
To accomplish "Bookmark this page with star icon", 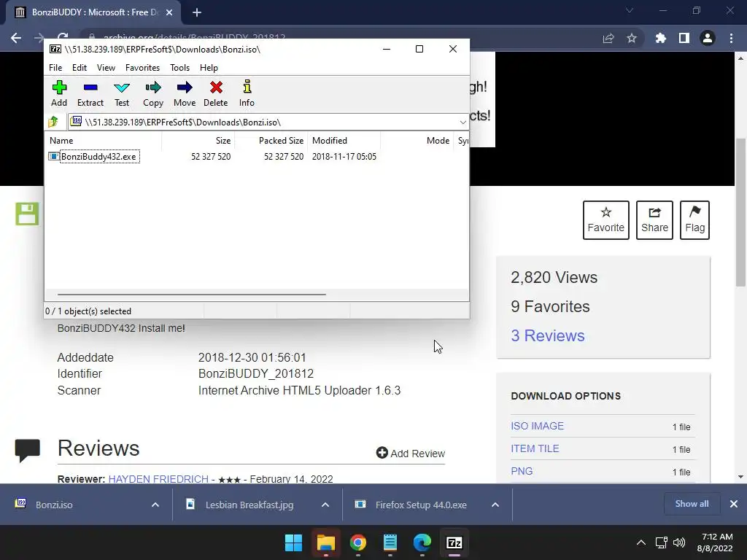I will tap(632, 38).
